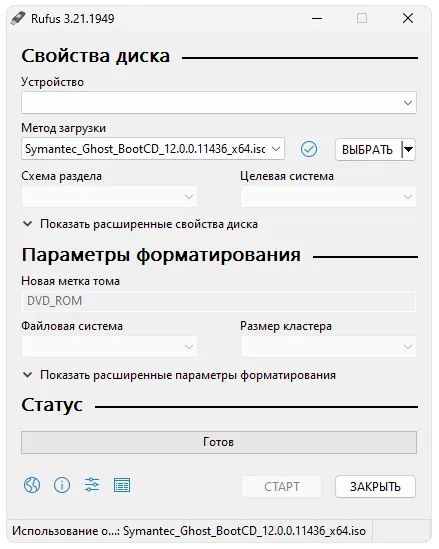Open the Целевая система dropdown
The height and width of the screenshot is (549, 439).
click(x=328, y=196)
